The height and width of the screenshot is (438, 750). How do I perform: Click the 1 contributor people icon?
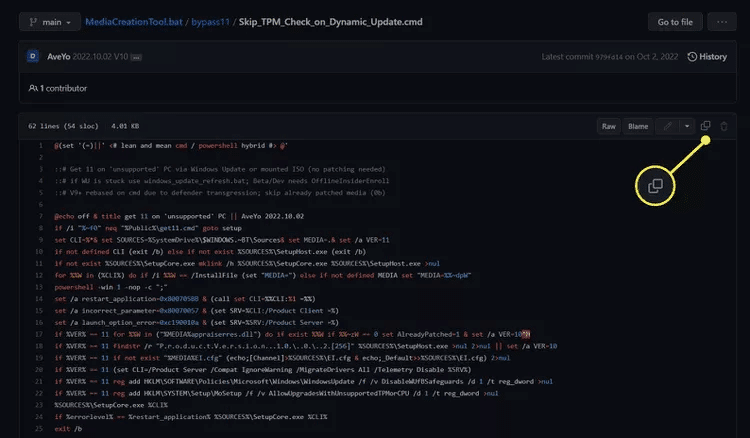[33, 88]
